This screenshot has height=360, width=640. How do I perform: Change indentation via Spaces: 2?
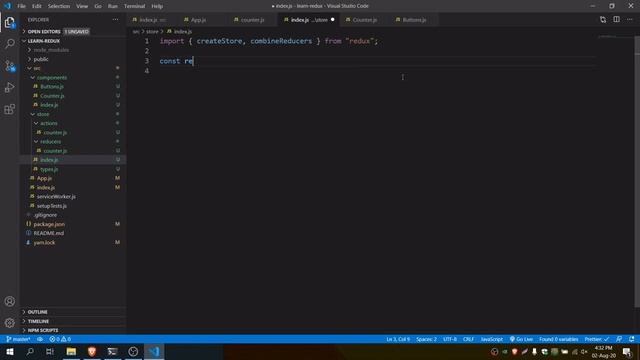(426, 339)
